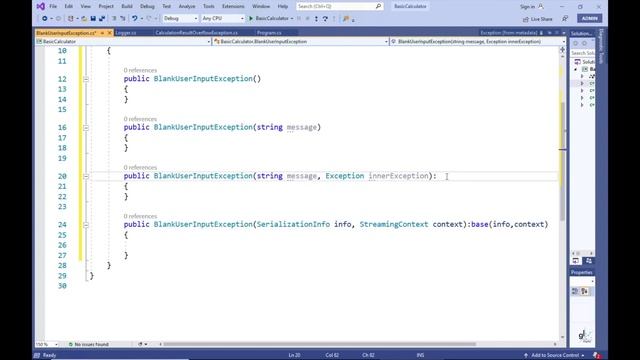Screen dimensions: 640x360
Task: Collapse the constructor at line 12
Action: [x=86, y=79]
